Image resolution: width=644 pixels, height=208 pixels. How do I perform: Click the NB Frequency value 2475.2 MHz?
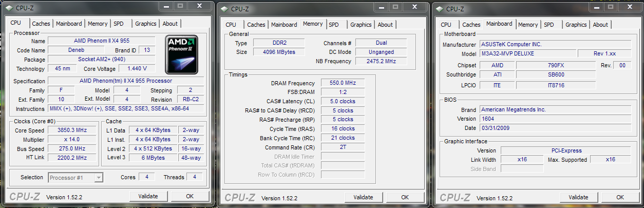[381, 62]
